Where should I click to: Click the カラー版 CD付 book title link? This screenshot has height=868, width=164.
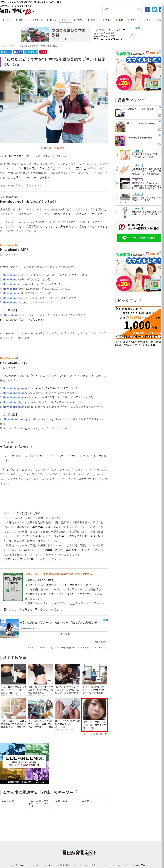[60, 574]
